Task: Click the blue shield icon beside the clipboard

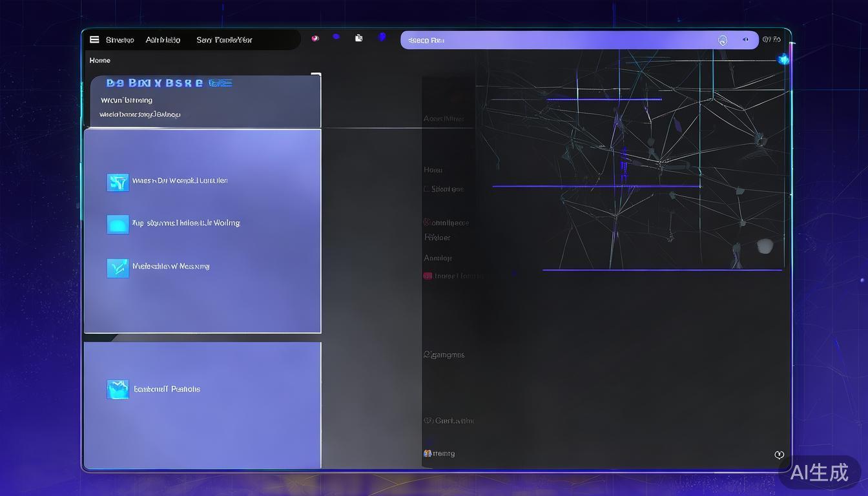Action: [382, 37]
